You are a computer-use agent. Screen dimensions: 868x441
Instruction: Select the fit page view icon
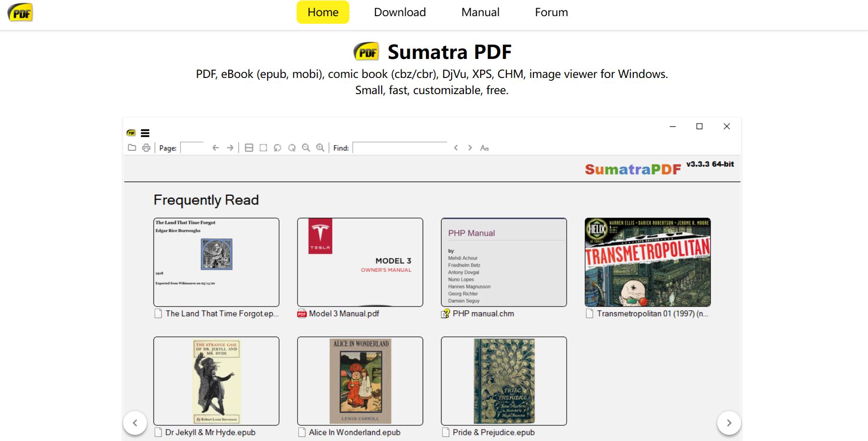(x=249, y=148)
